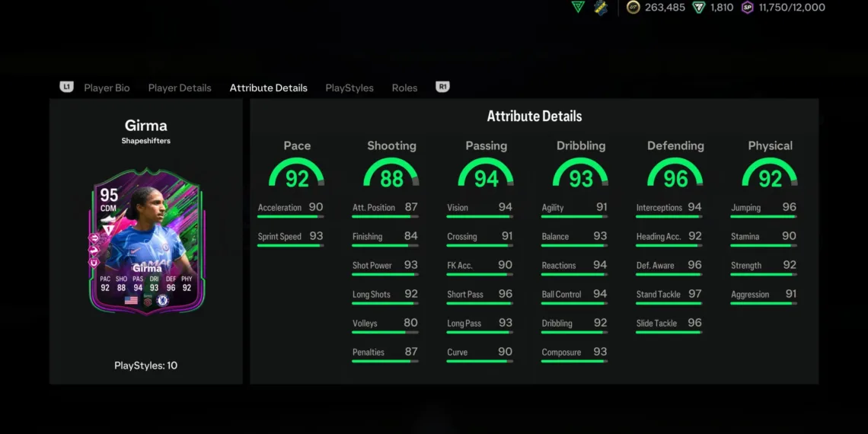Open the Player Details tab
Image resolution: width=868 pixels, height=434 pixels.
click(180, 88)
